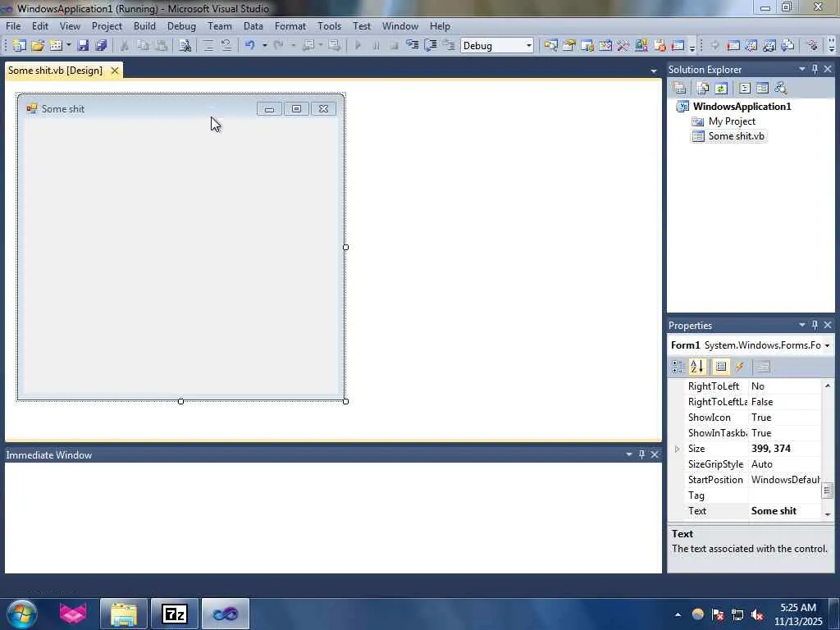Screen dimensions: 840x630
Task: Close the Properties panel
Action: 828,325
